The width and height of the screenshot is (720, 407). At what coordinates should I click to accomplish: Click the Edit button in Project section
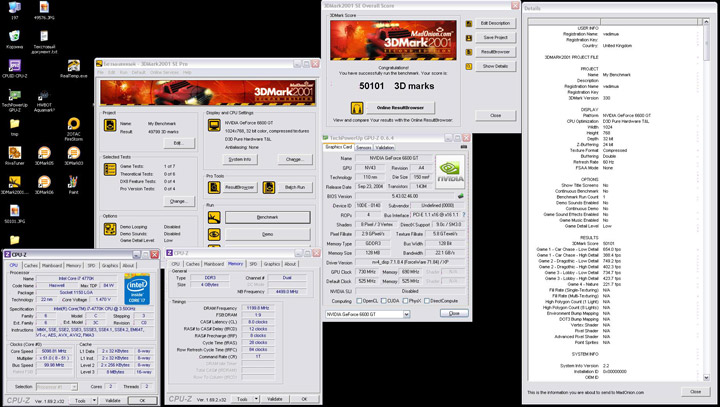coord(179,143)
